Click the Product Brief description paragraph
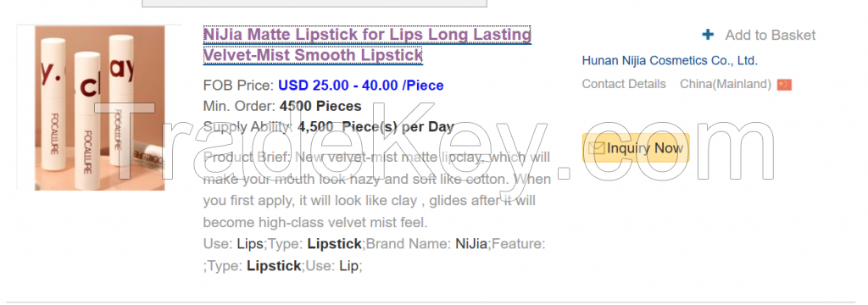868x305 pixels. click(x=376, y=190)
